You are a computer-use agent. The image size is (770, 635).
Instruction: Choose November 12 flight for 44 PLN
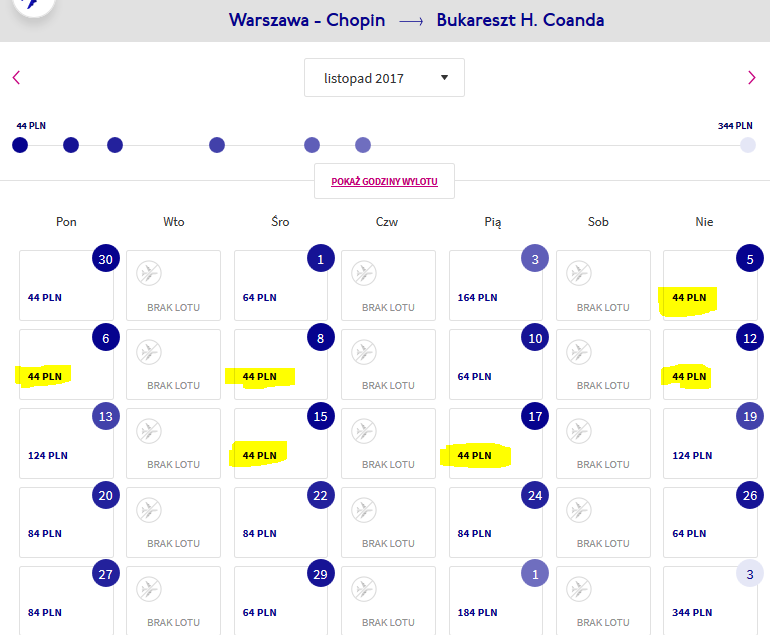(710, 364)
